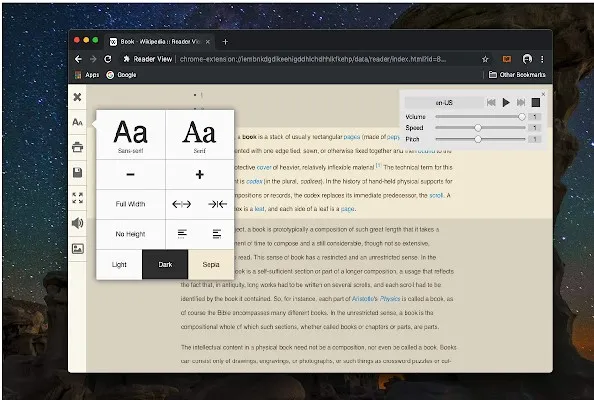594x400 pixels.
Task: Click the Speed value field
Action: coord(535,128)
